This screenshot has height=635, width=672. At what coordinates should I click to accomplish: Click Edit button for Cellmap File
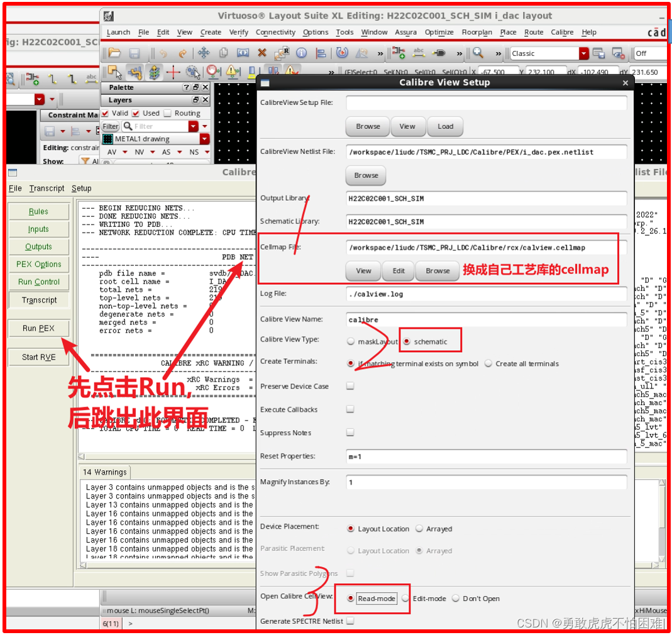[398, 270]
